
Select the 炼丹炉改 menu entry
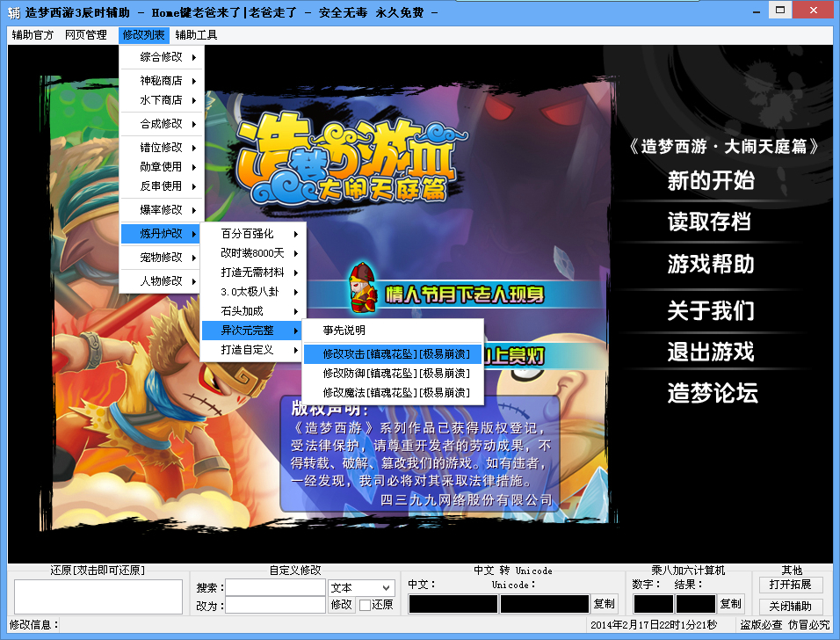click(x=162, y=234)
